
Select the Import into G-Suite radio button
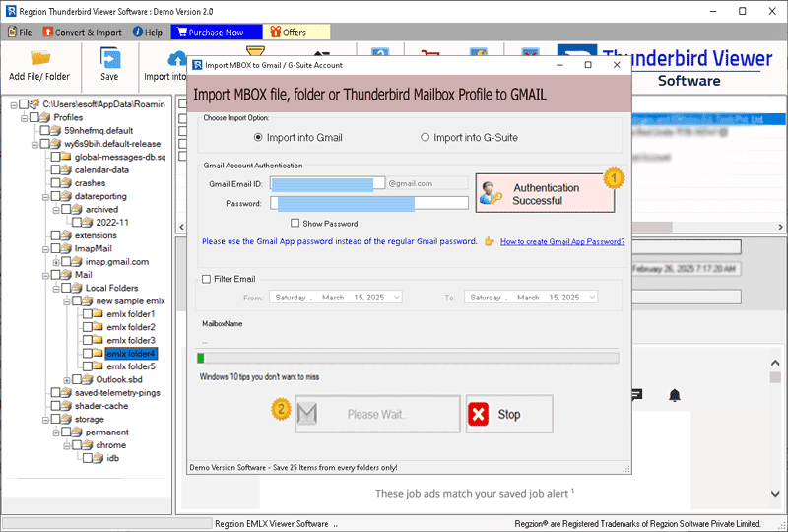426,137
